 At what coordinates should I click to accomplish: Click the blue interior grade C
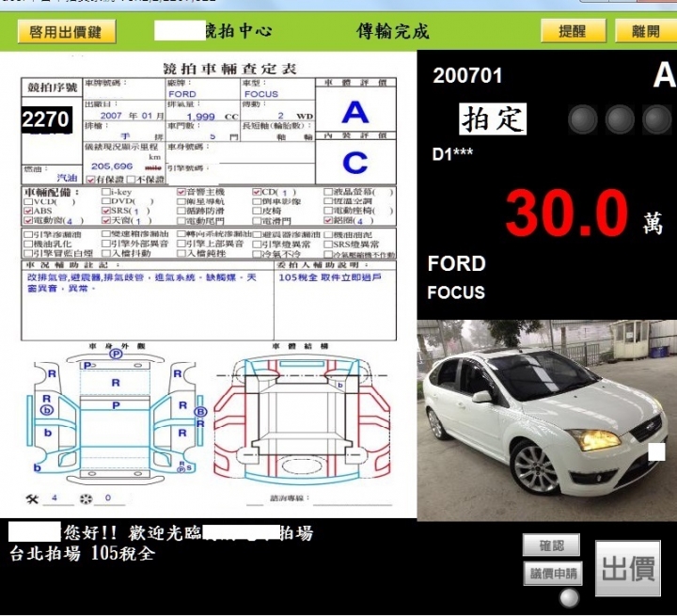pos(354,163)
